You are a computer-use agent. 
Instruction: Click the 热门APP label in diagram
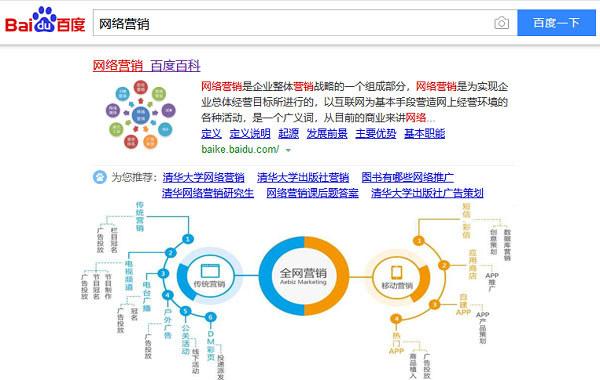[x=396, y=343]
